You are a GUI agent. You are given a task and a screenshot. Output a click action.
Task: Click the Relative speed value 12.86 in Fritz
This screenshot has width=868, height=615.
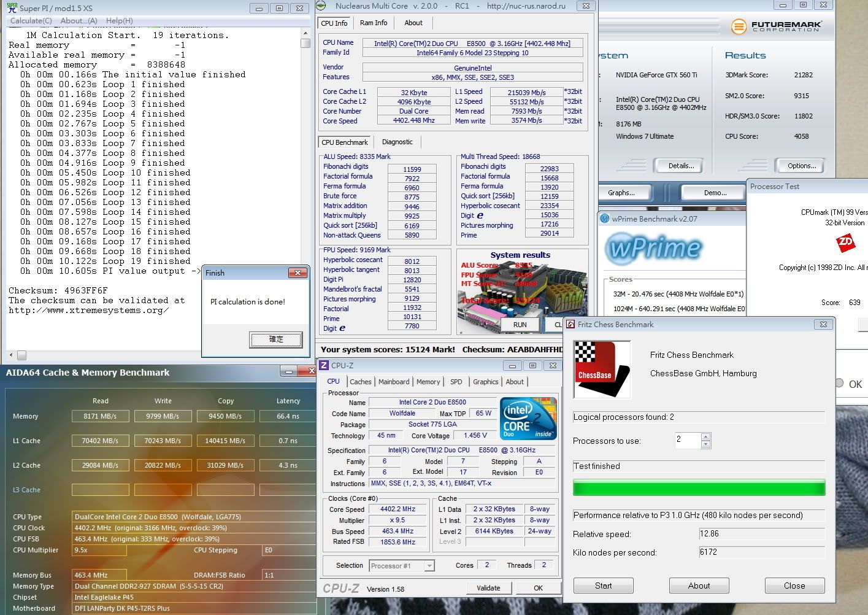[762, 534]
